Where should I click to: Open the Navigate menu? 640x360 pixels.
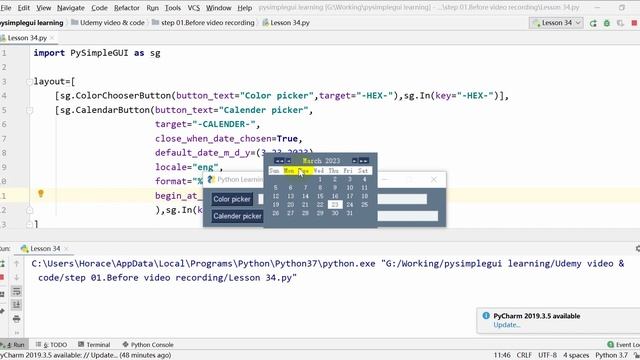[71, 8]
